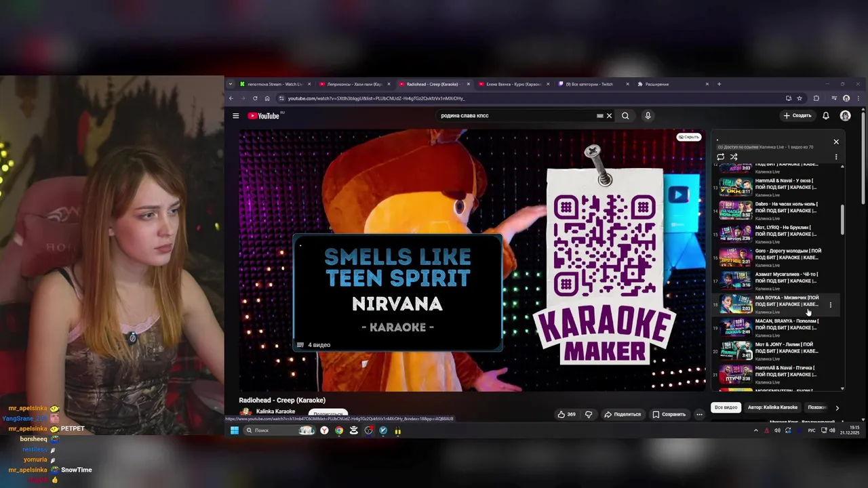868x488 pixels.
Task: Select the Все видео filter chip
Action: pos(726,407)
